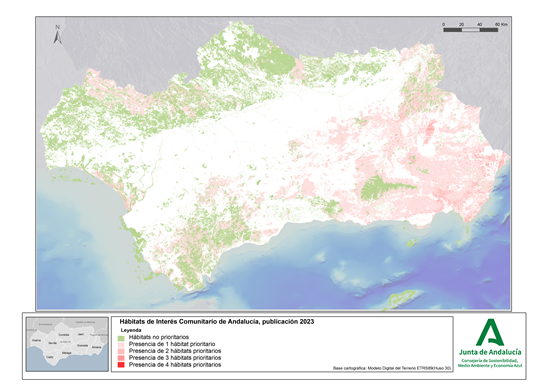Select the red 4 hábitats prioritarios swatch

121,365
